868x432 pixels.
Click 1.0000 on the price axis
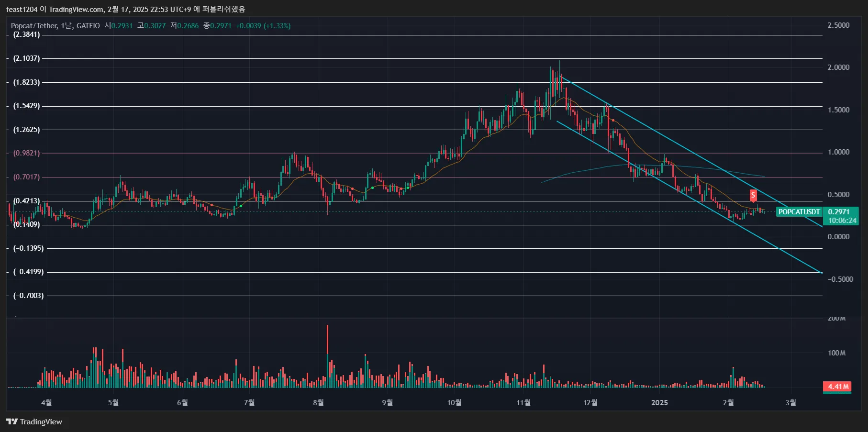838,152
